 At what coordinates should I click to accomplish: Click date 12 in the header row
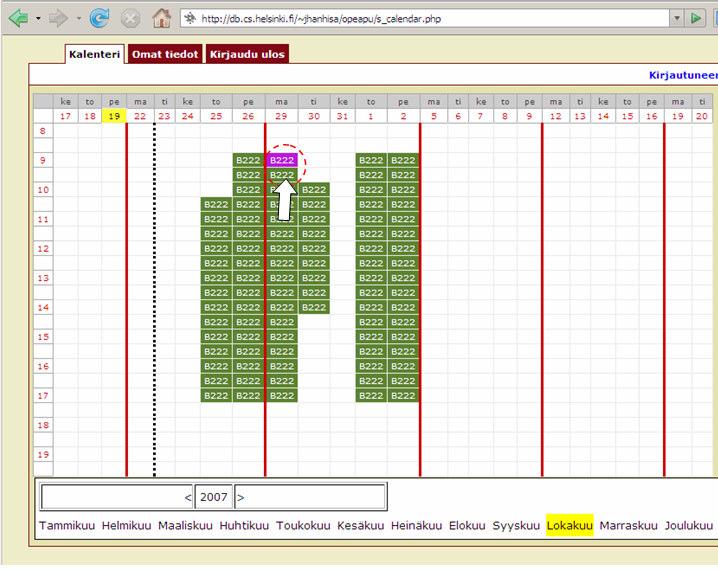(555, 116)
